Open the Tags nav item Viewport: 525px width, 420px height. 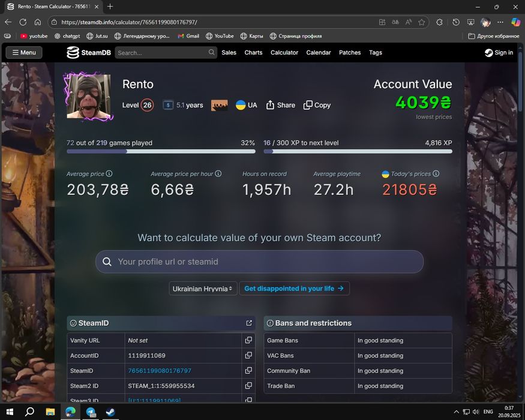point(376,53)
